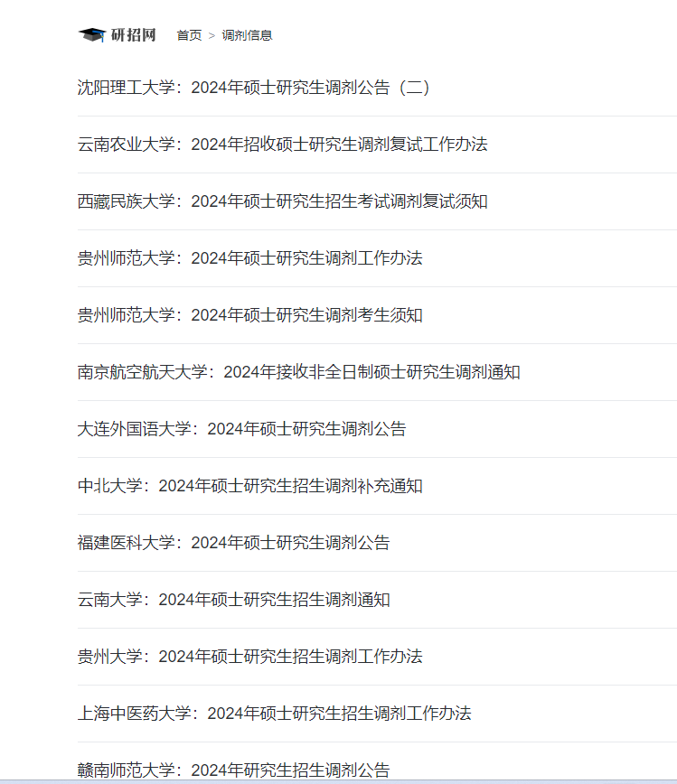The height and width of the screenshot is (784, 677).
Task: Open 福建医科大学 调剂公告 link
Action: coord(234,543)
